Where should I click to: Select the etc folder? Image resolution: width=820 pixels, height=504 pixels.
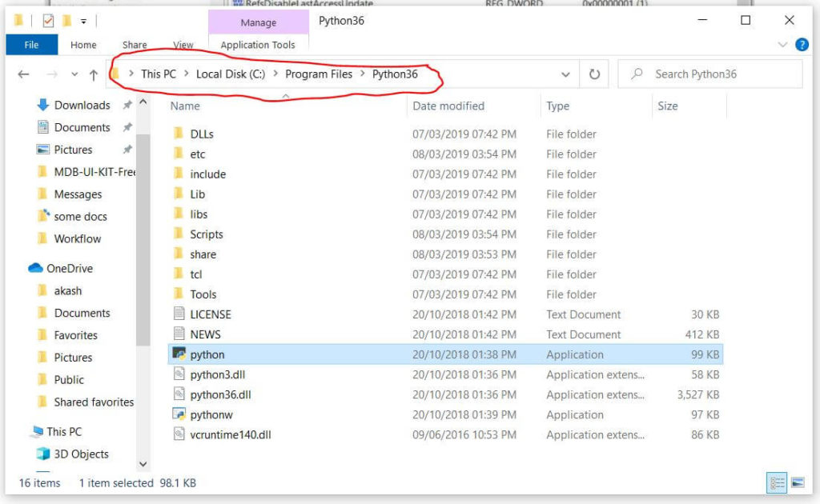(x=197, y=154)
